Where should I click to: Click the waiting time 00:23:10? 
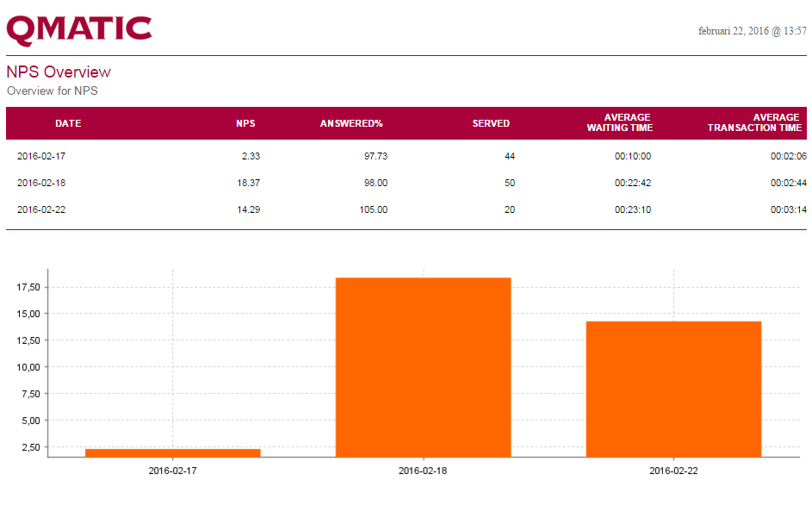click(x=632, y=209)
